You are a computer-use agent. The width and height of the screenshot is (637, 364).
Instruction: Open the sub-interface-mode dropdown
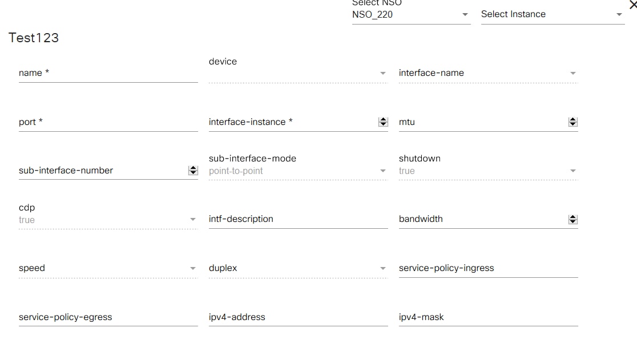(x=297, y=171)
